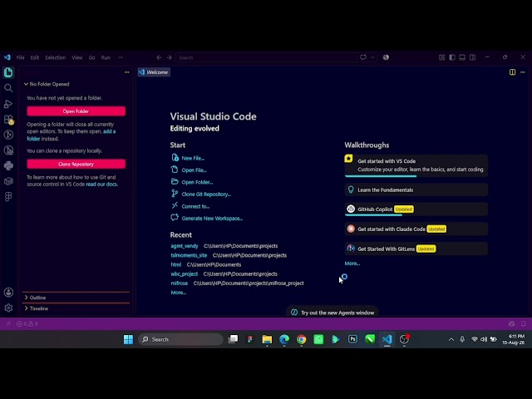Select the Welcome editor tab
Image resolution: width=532 pixels, height=399 pixels.
pos(154,72)
